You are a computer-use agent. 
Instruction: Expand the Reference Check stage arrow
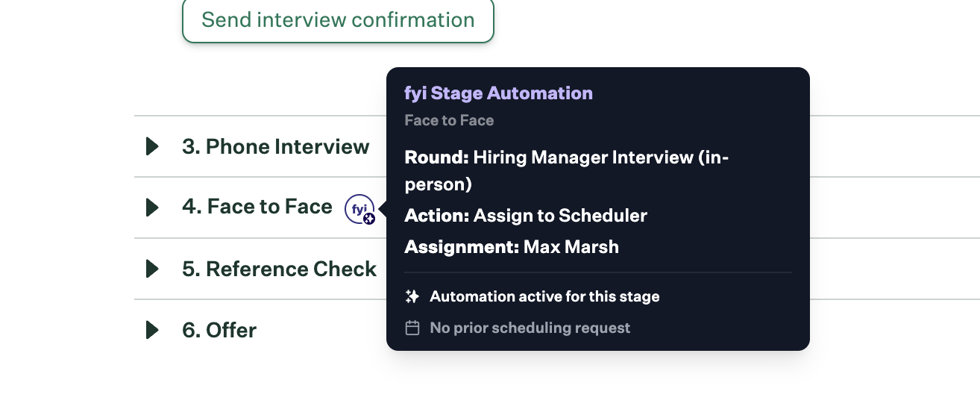152,269
